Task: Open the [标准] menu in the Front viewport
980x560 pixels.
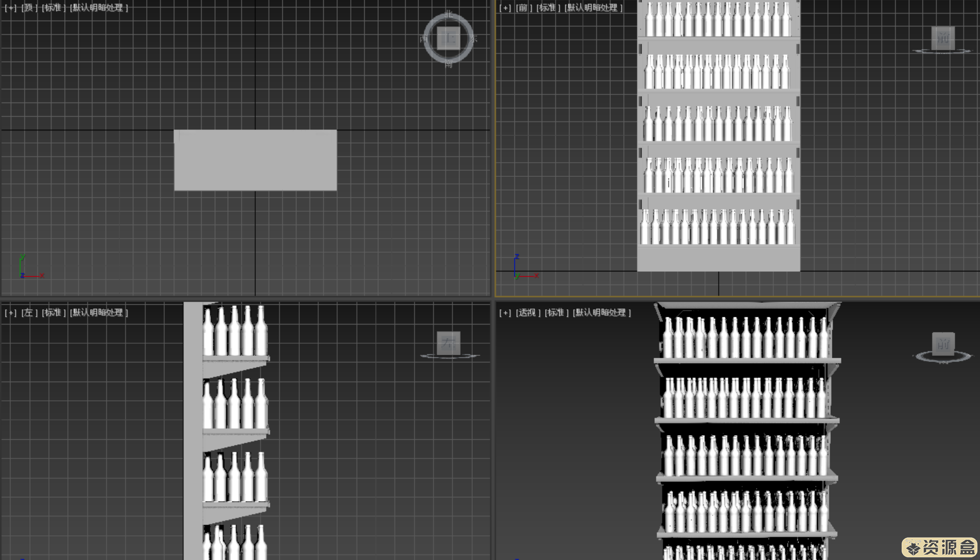Action: [x=548, y=8]
